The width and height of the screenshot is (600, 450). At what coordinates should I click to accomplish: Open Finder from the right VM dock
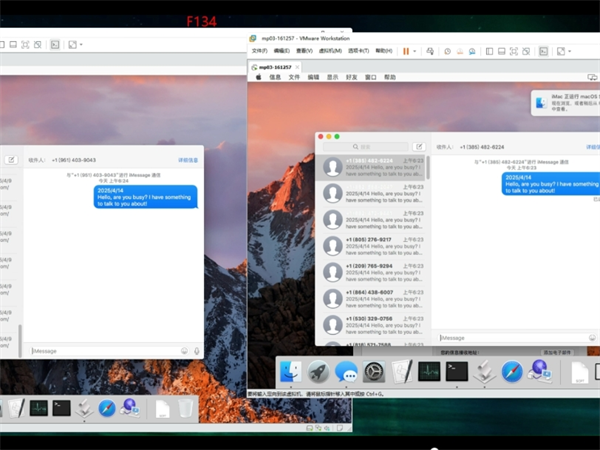click(x=291, y=372)
